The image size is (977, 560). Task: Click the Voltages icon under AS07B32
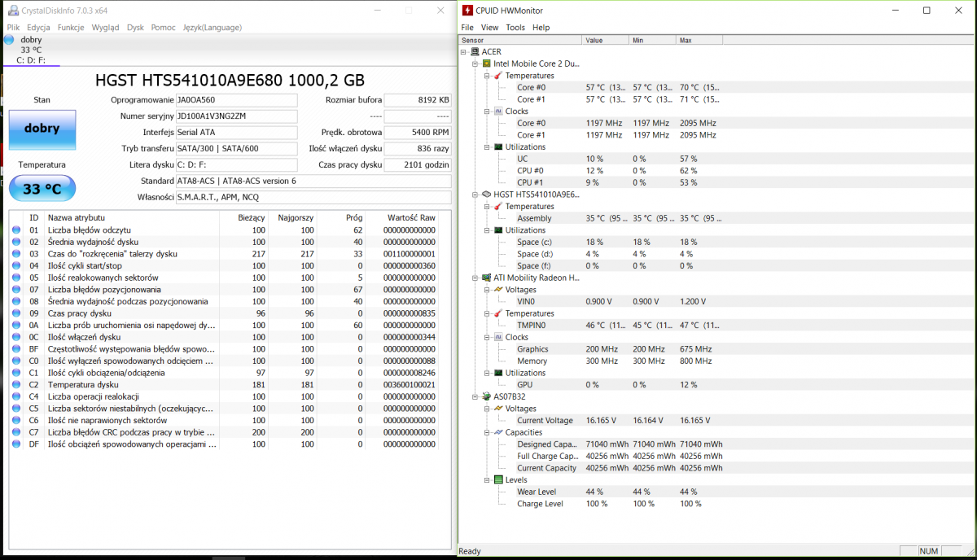tap(498, 409)
